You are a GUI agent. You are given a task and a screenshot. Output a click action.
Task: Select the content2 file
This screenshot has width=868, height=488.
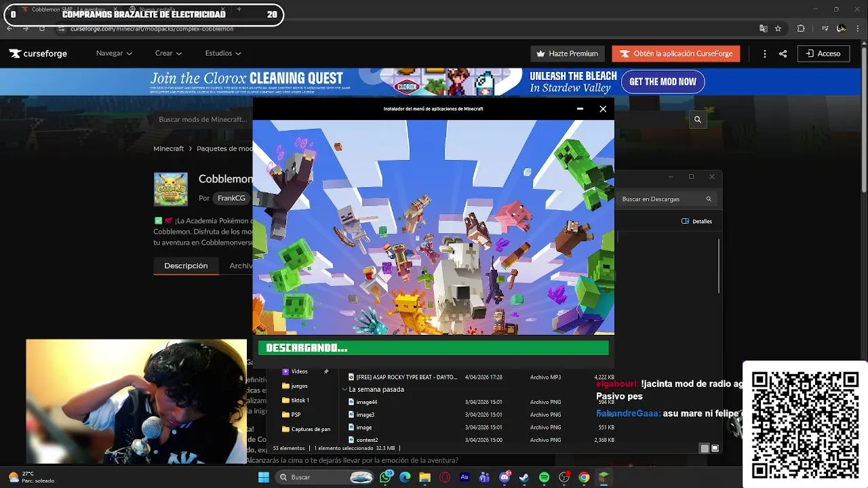click(x=368, y=440)
